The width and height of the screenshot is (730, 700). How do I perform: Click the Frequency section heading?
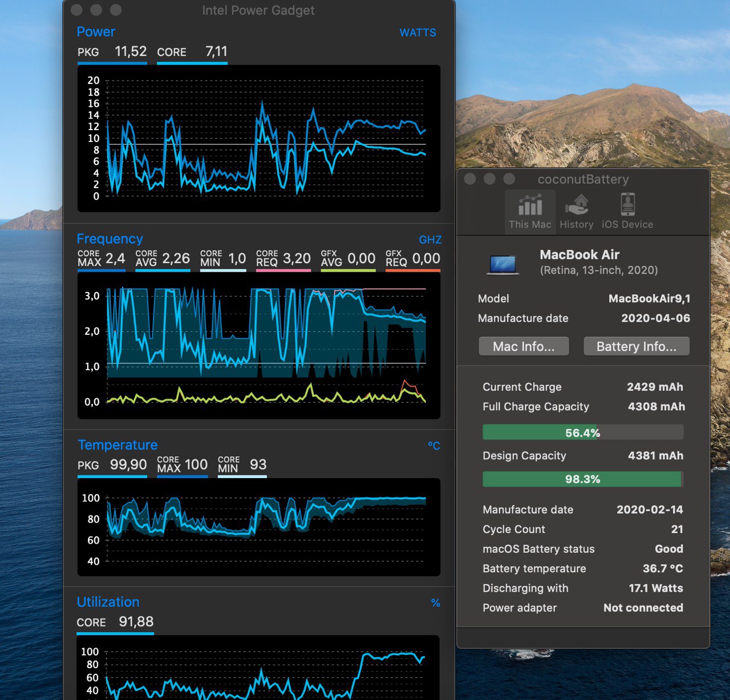109,239
